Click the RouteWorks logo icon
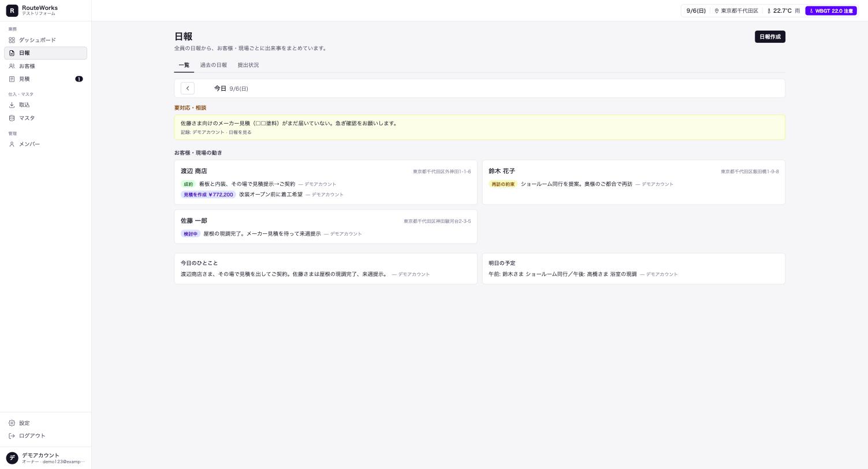 [x=12, y=10]
